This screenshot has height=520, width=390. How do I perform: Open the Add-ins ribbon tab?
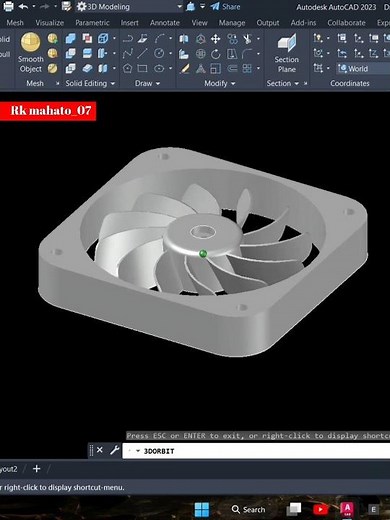coord(303,23)
